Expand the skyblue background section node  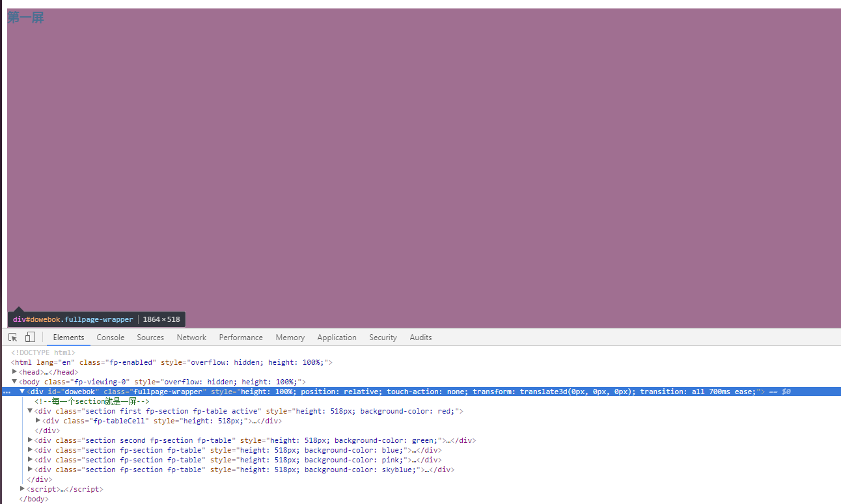point(30,469)
